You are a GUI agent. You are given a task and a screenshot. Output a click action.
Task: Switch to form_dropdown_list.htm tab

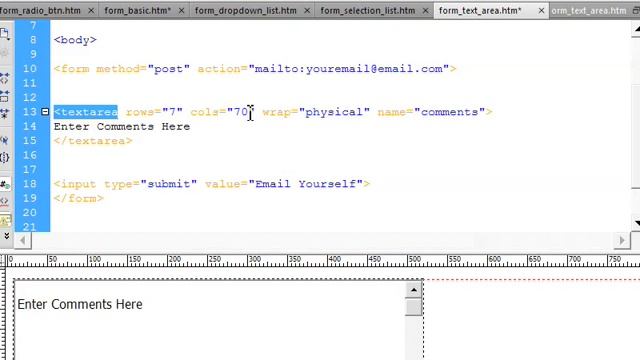(x=246, y=10)
